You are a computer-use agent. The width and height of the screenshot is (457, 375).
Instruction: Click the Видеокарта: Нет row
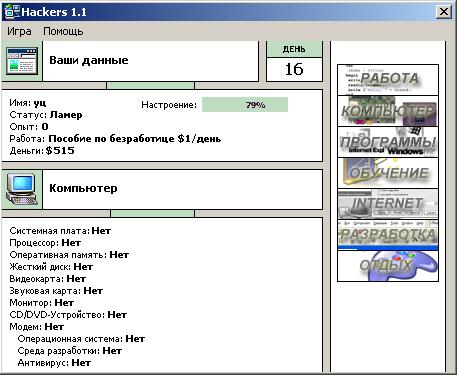pos(48,279)
